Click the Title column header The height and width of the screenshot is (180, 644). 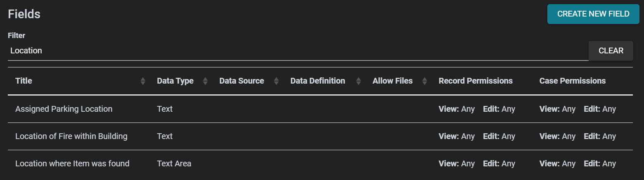(x=24, y=81)
